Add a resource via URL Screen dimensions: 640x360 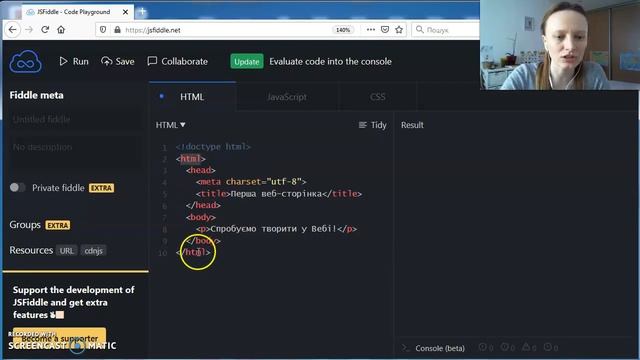[x=67, y=251]
